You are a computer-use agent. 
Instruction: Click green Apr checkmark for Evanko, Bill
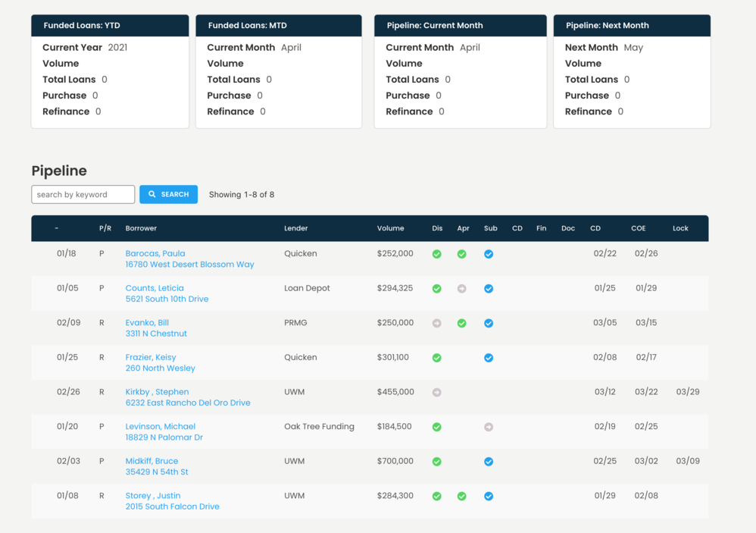point(462,323)
